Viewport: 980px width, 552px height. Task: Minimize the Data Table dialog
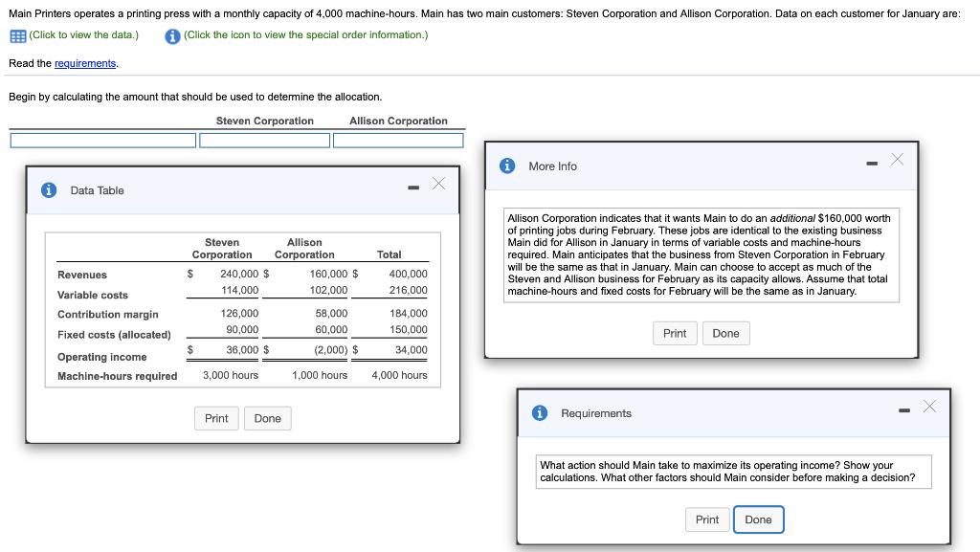tap(413, 188)
